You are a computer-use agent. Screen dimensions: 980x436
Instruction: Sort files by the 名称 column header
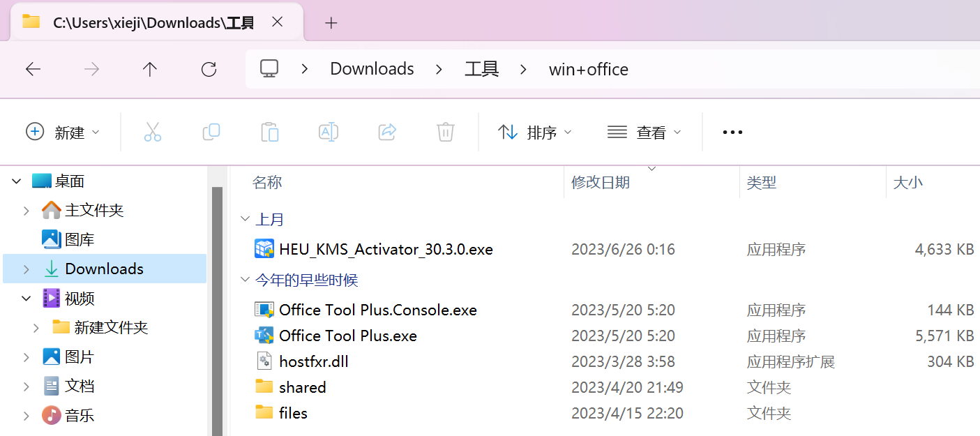pos(267,183)
